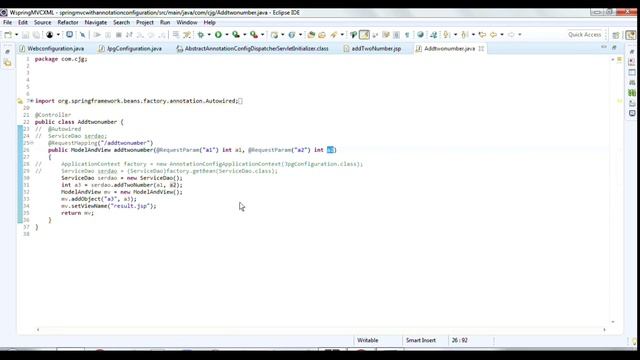The height and width of the screenshot is (360, 640).
Task: Expand the Run launch dropdown arrow
Action: [x=227, y=35]
